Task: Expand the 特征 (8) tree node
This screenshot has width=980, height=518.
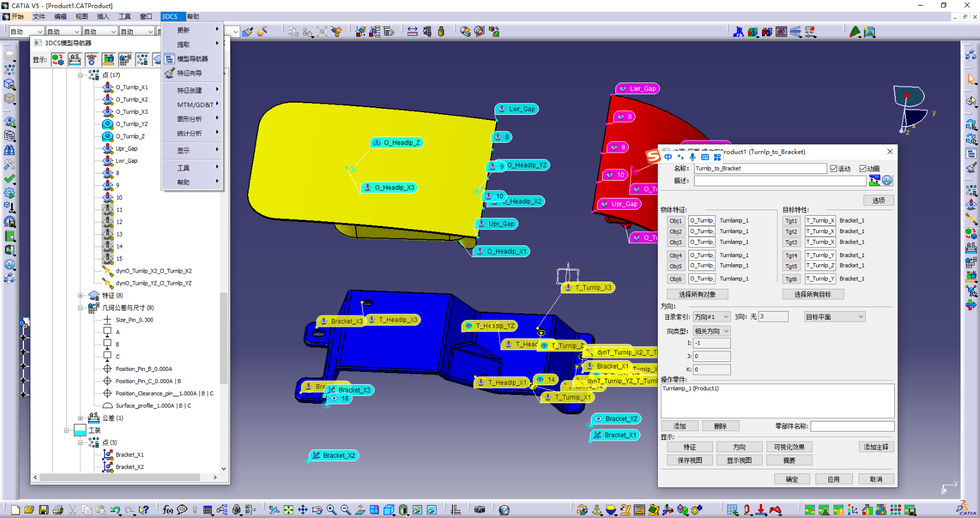Action: click(x=80, y=296)
